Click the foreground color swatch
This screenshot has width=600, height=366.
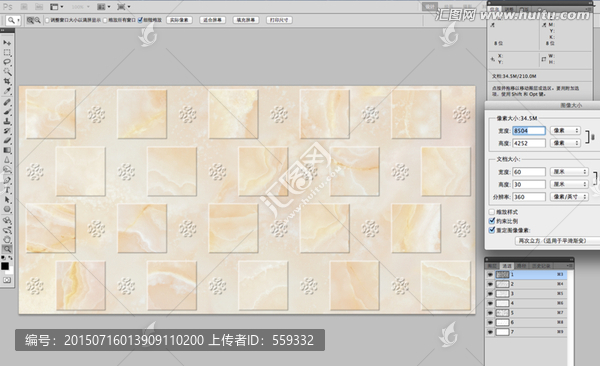pos(5,266)
